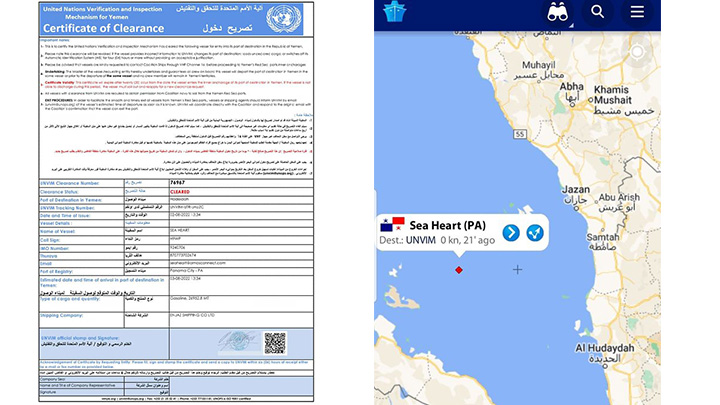Click the red CLEARED status
Screen dimensions: 720x405
click(x=180, y=191)
